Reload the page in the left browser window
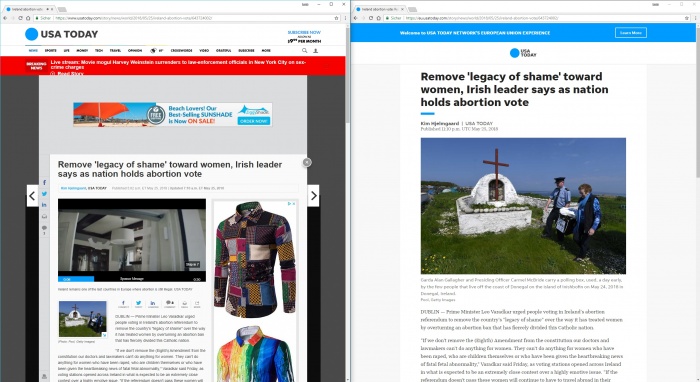700x382 pixels. pyautogui.click(x=20, y=18)
